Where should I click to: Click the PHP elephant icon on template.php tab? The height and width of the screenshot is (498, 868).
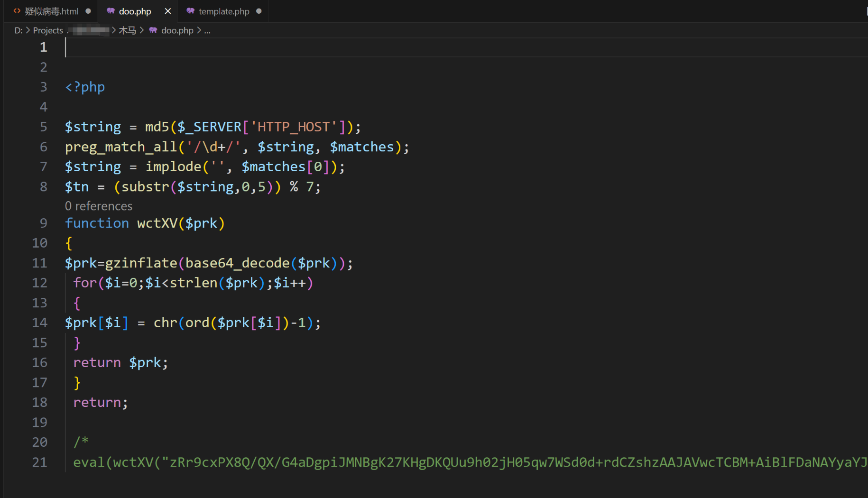point(191,11)
